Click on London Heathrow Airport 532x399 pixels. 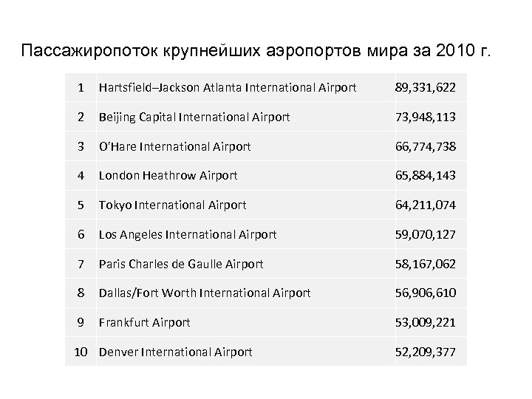(168, 176)
